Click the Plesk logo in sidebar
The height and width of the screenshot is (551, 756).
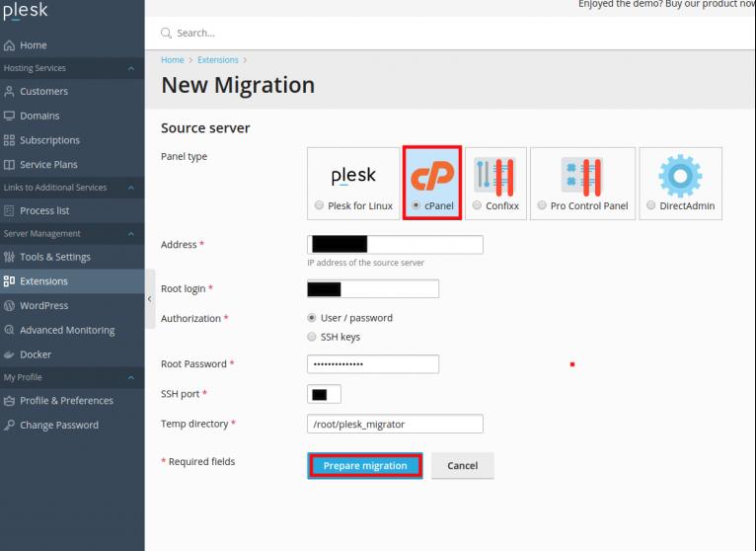point(24,12)
